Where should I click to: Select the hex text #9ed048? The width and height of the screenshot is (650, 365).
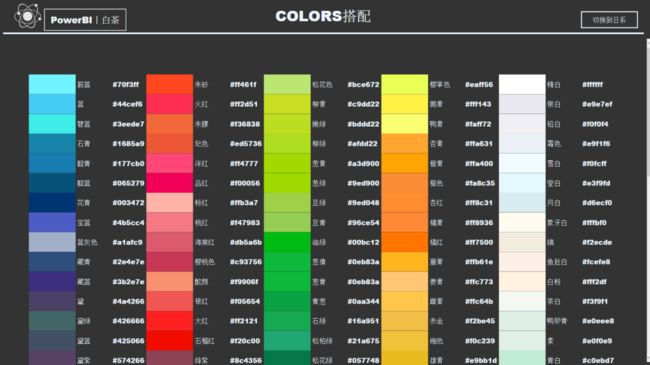click(363, 203)
